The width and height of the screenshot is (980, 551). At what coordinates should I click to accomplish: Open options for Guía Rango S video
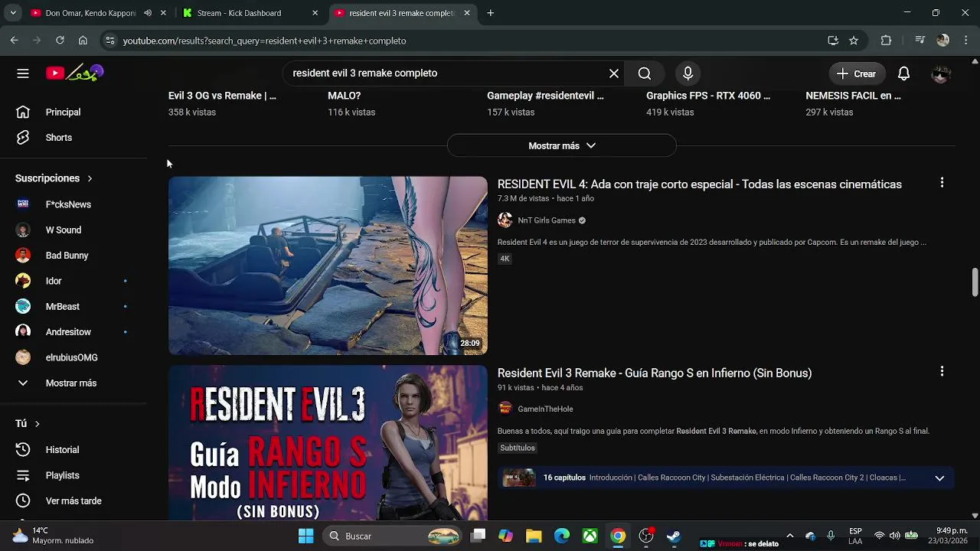point(942,371)
